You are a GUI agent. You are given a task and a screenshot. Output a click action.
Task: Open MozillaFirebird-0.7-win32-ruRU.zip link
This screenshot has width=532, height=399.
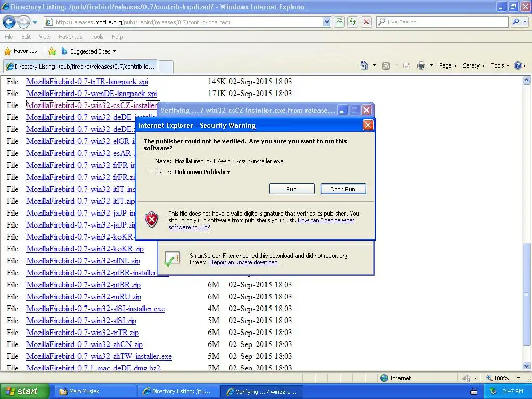pos(84,297)
